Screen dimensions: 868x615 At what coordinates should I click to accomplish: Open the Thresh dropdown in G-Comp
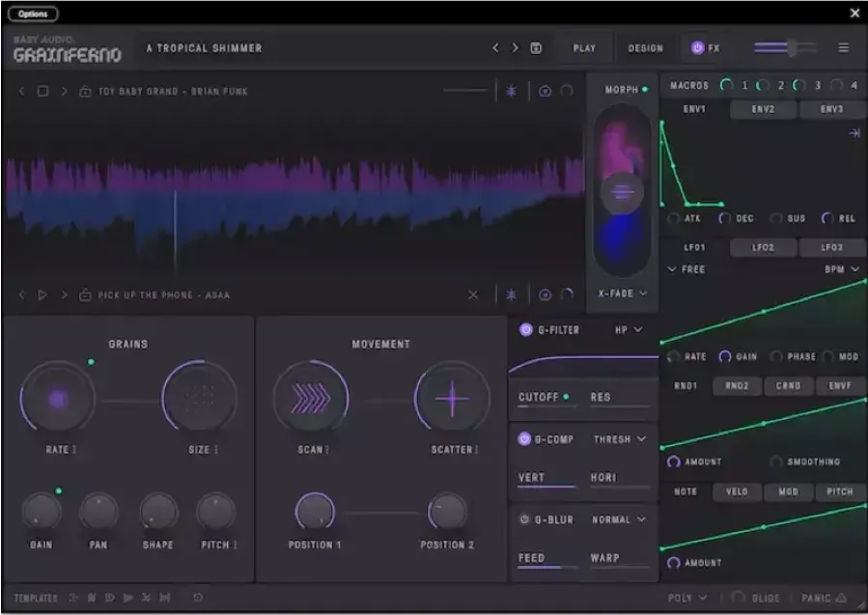click(620, 439)
